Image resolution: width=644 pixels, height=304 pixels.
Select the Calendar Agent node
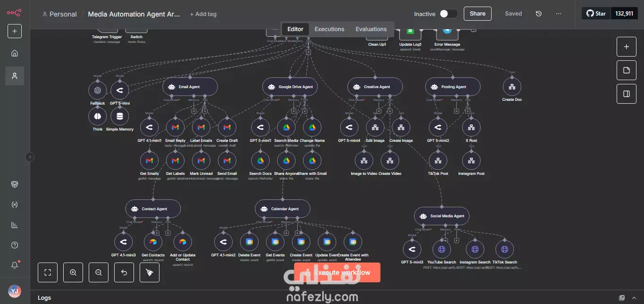tap(283, 209)
